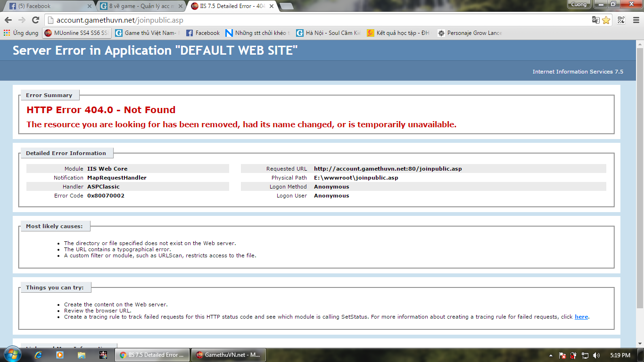The height and width of the screenshot is (362, 644).
Task: Open the Hà Nội - Soul Cầm Kiế bookmark
Action: pyautogui.click(x=328, y=33)
